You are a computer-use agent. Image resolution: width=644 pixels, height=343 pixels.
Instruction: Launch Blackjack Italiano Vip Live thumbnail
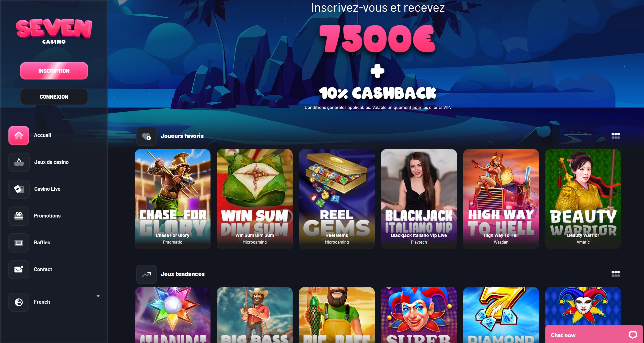(419, 199)
